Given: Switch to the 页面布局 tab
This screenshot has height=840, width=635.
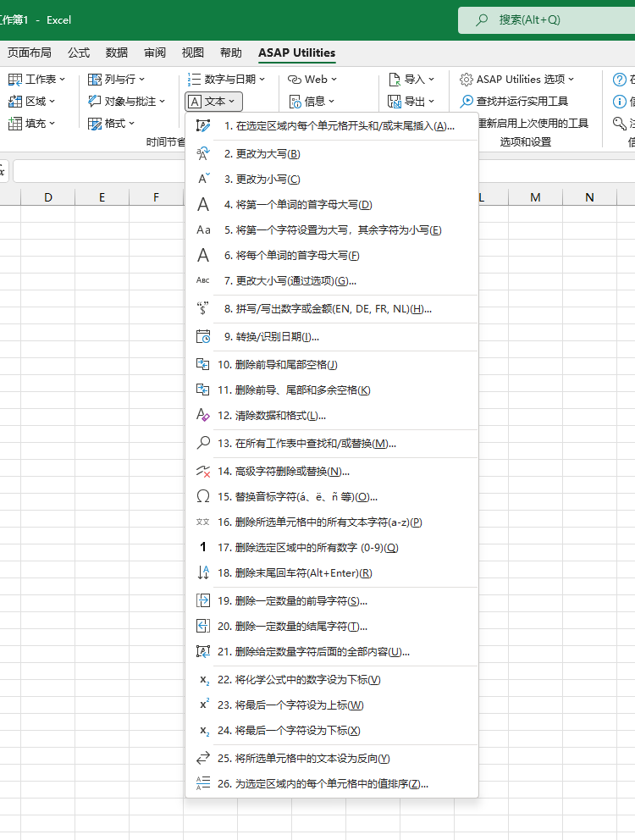Looking at the screenshot, I should (30, 52).
